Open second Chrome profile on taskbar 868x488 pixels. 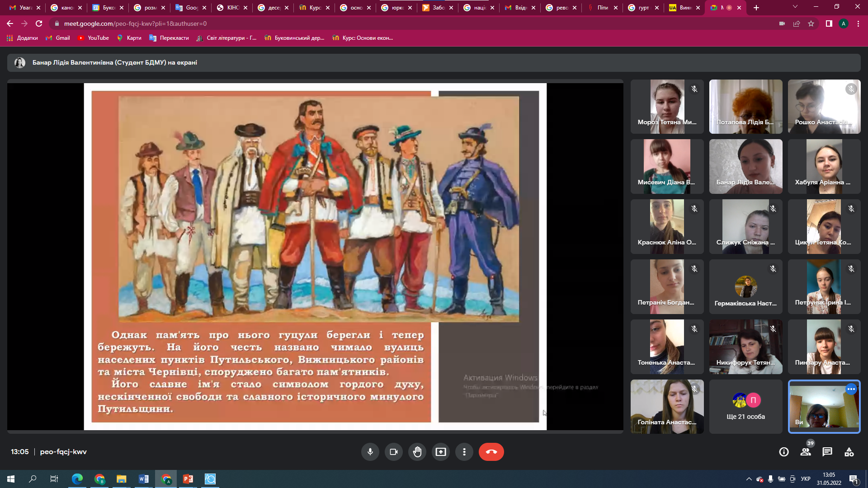(166, 479)
